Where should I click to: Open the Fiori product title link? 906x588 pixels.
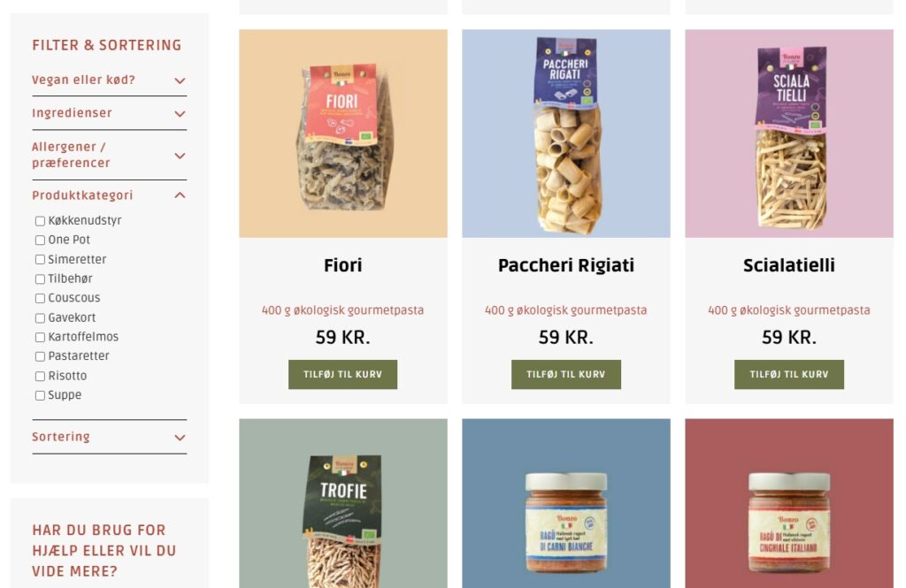coord(342,265)
